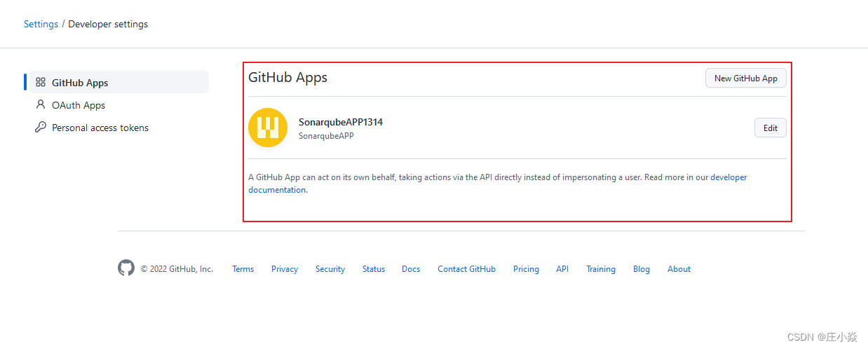Open the SonarqubeAPP1314 app name link
Image resolution: width=868 pixels, height=349 pixels.
(341, 122)
